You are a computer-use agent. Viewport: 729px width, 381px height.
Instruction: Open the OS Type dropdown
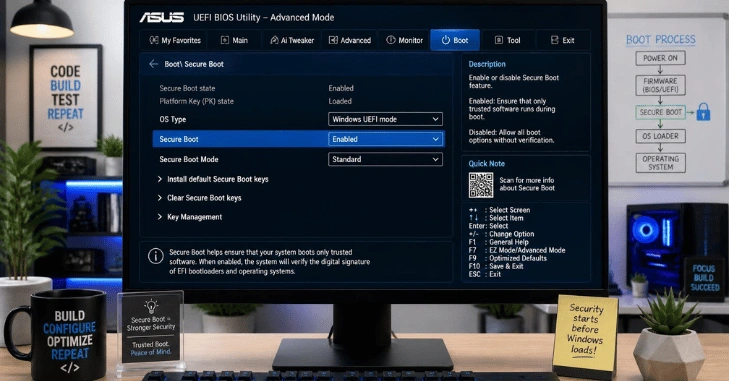[x=385, y=119]
